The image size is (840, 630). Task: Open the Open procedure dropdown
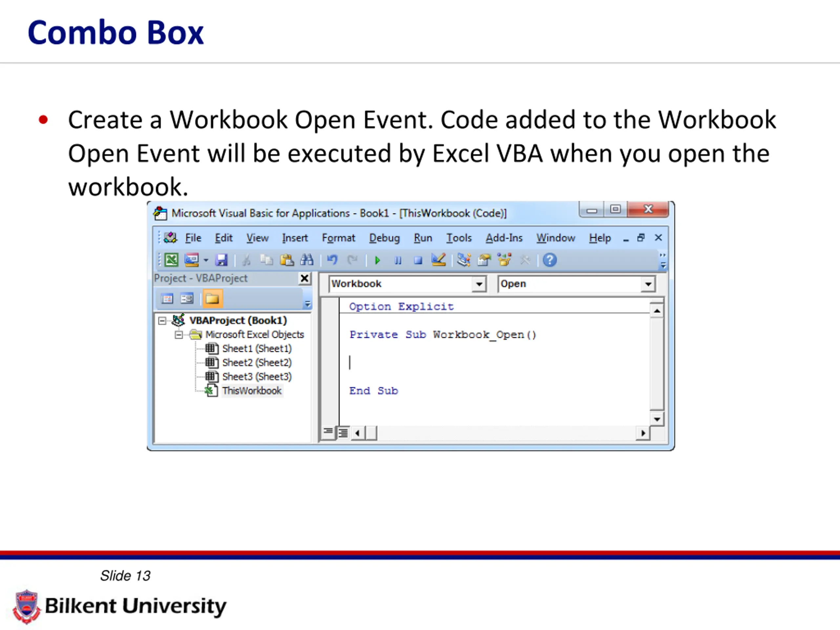pyautogui.click(x=648, y=284)
